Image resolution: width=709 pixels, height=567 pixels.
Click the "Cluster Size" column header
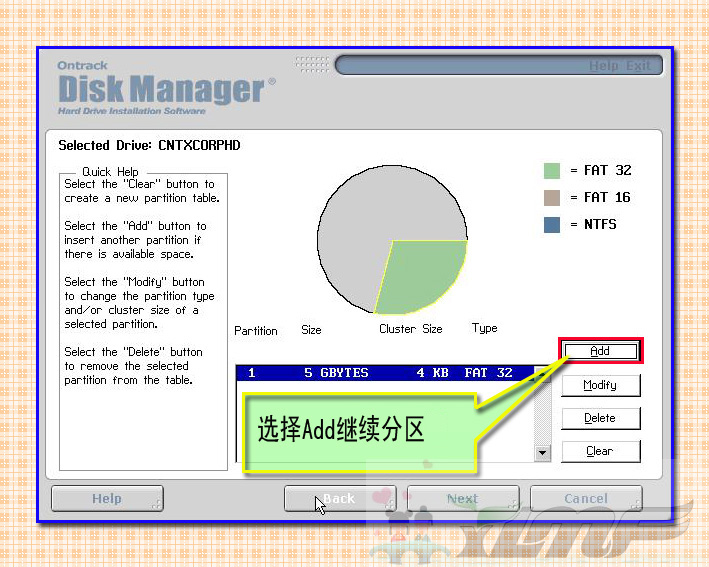coord(411,329)
